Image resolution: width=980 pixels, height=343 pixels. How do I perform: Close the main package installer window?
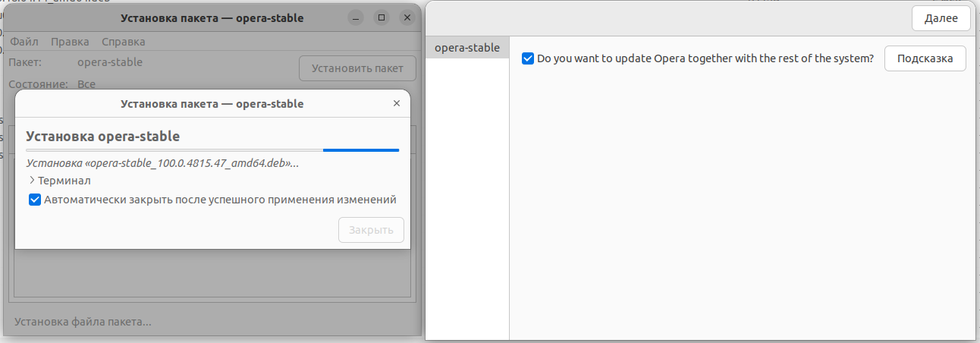(408, 17)
